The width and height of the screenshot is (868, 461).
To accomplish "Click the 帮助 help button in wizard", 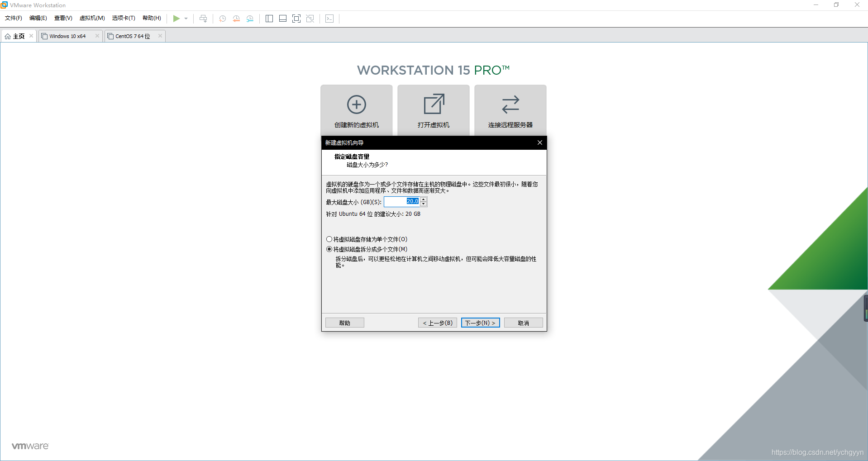I will [x=345, y=323].
